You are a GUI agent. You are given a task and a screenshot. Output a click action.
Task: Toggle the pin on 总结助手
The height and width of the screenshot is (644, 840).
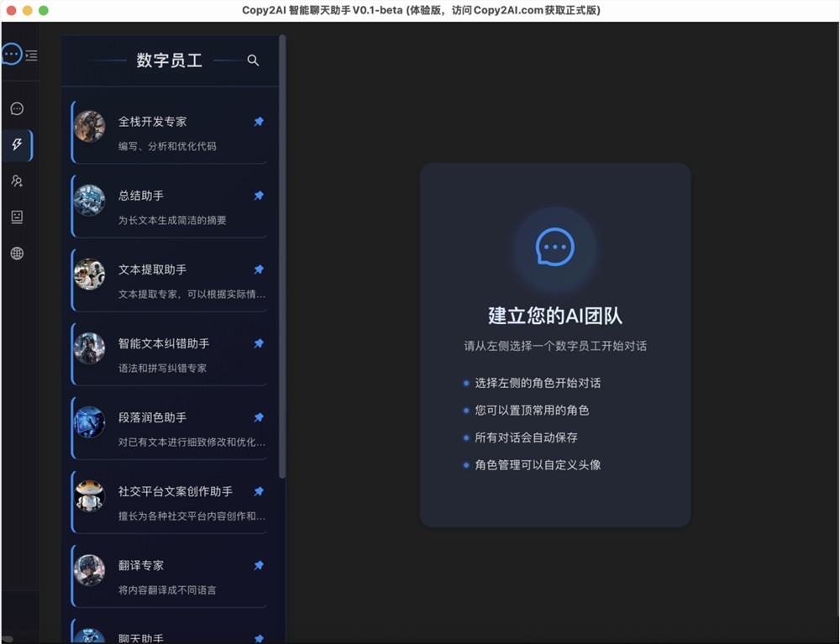pyautogui.click(x=259, y=196)
